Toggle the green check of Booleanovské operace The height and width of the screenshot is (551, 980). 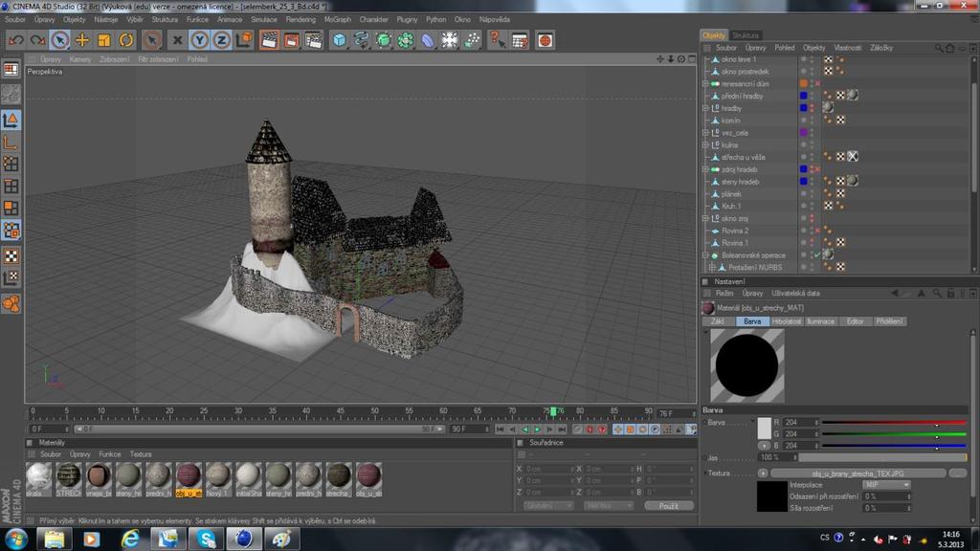817,254
